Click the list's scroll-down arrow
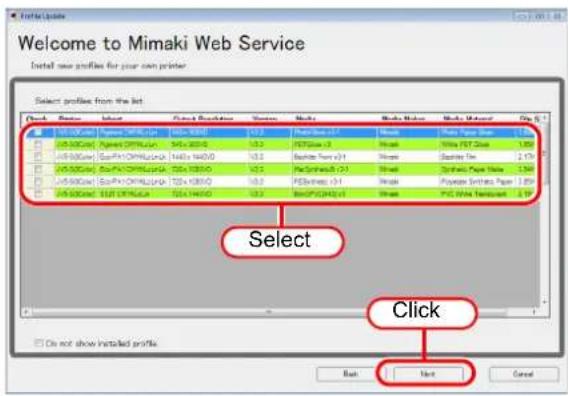Screen dimensions: 568x396 544,302
